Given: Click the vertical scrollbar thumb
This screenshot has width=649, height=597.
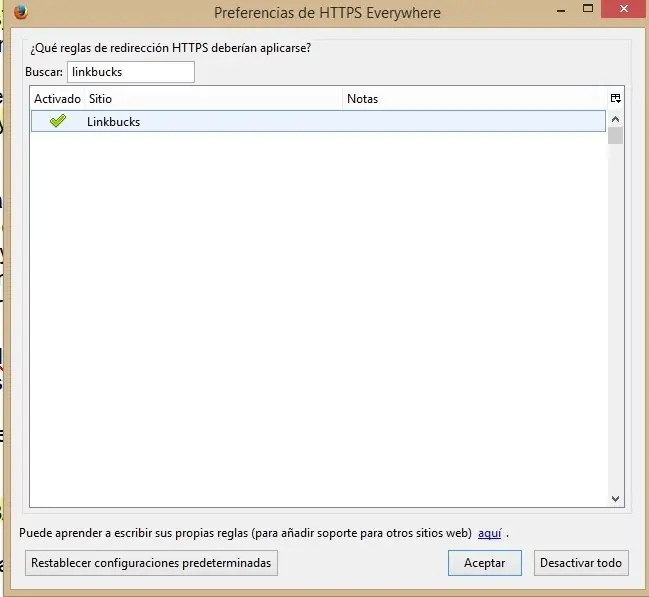Looking at the screenshot, I should 615,135.
